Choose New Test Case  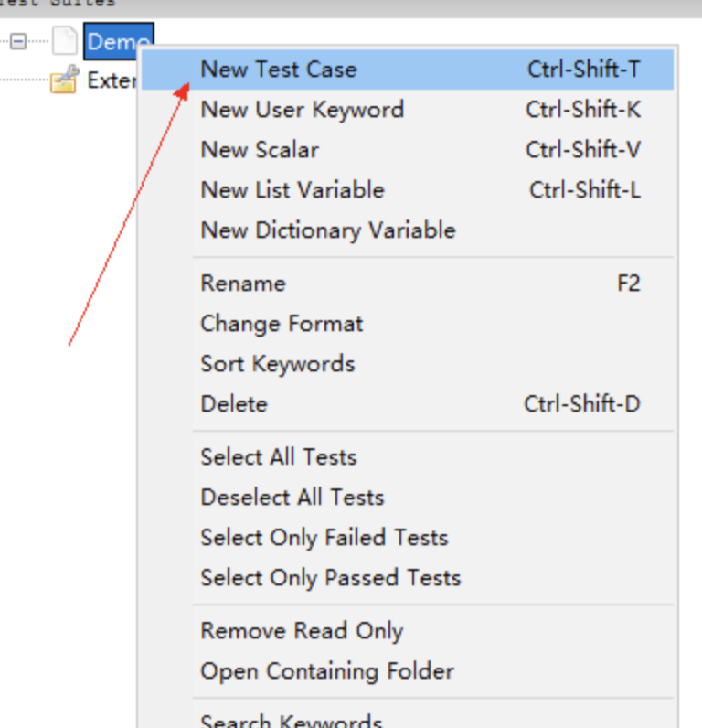pyautogui.click(x=408, y=70)
